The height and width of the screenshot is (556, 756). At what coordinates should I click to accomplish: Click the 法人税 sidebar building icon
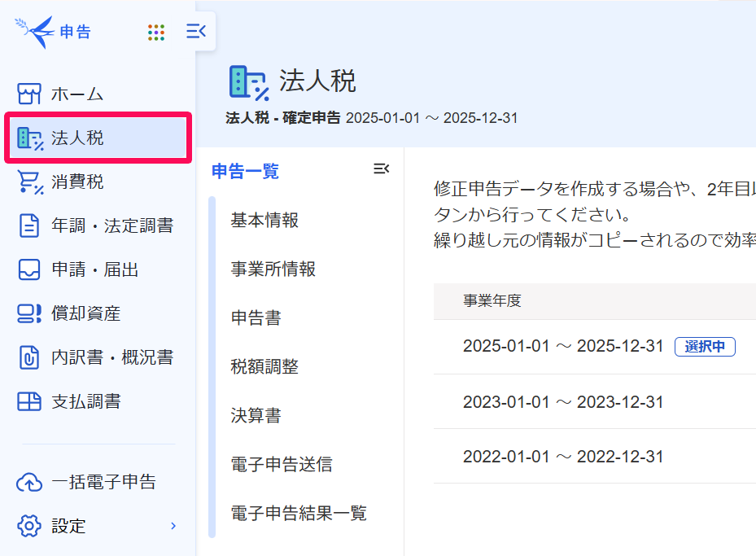30,138
